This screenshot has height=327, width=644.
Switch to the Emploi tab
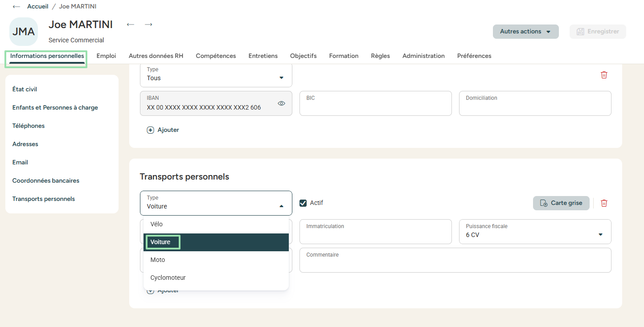click(x=106, y=56)
